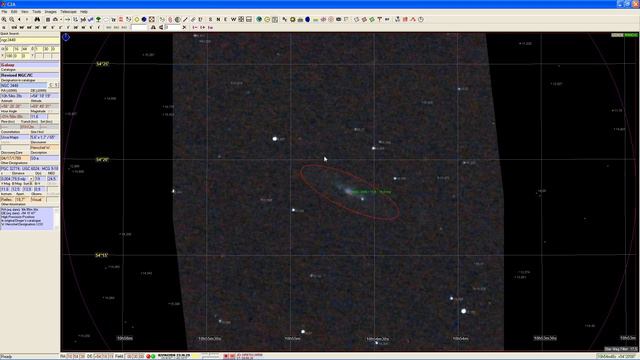Point the view East with E icon
640x360 pixels.
pyautogui.click(x=225, y=19)
